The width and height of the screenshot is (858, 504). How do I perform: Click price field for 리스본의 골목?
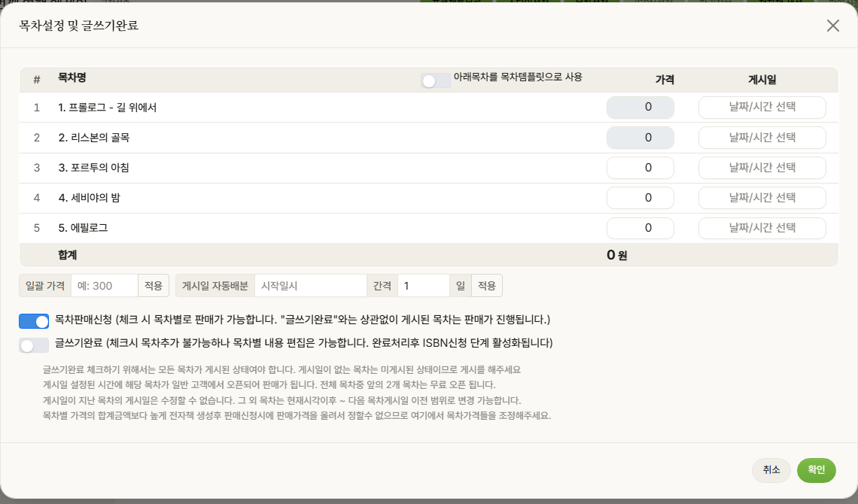click(x=640, y=138)
